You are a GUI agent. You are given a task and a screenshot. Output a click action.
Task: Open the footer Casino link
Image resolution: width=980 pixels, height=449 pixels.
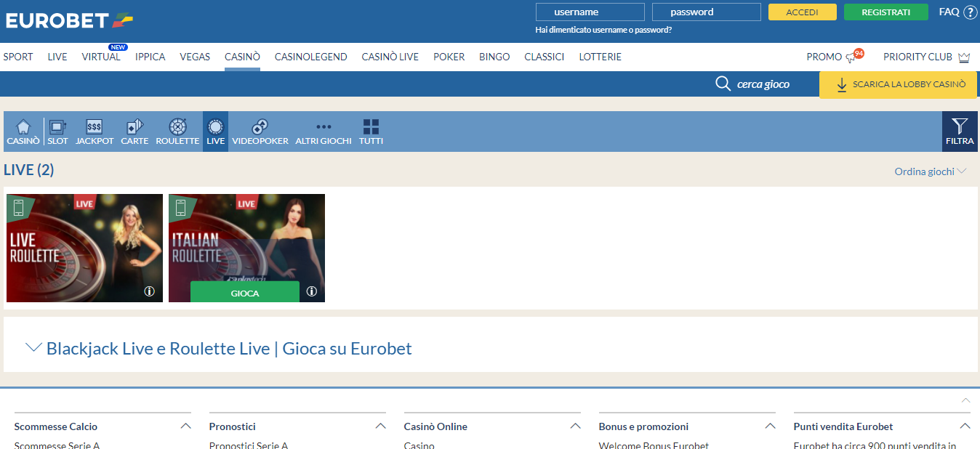(x=419, y=445)
